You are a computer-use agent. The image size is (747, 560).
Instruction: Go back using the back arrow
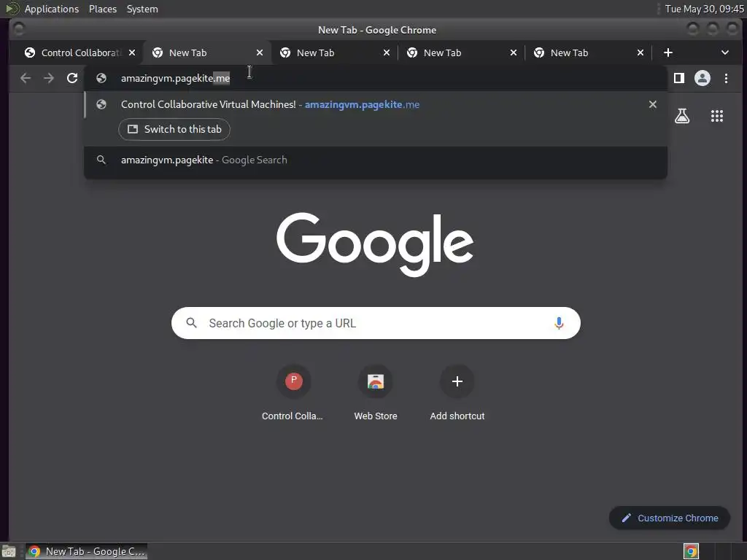click(x=26, y=78)
